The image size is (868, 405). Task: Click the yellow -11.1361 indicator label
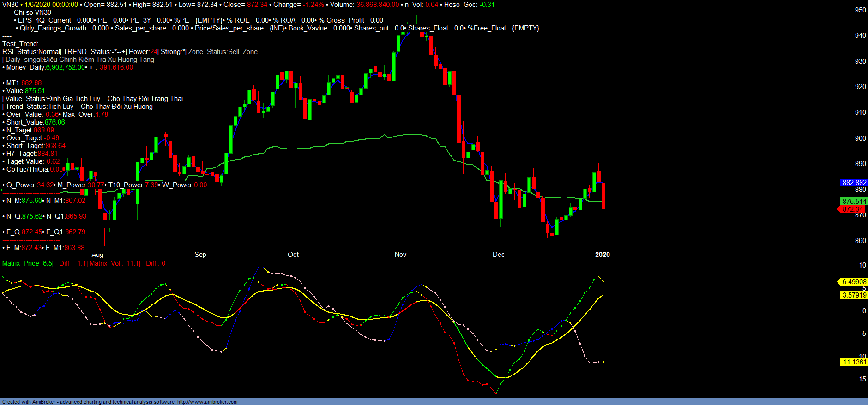pos(853,362)
